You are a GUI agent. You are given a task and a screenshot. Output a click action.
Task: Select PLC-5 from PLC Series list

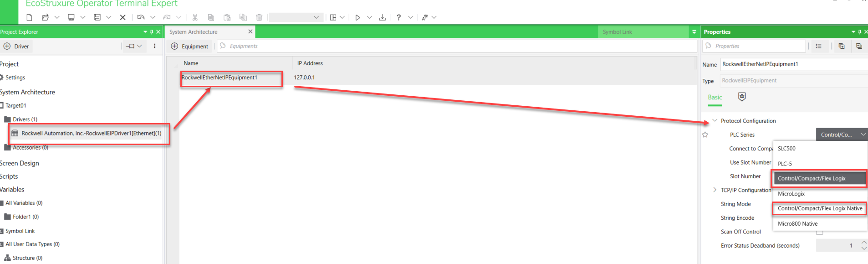820,163
